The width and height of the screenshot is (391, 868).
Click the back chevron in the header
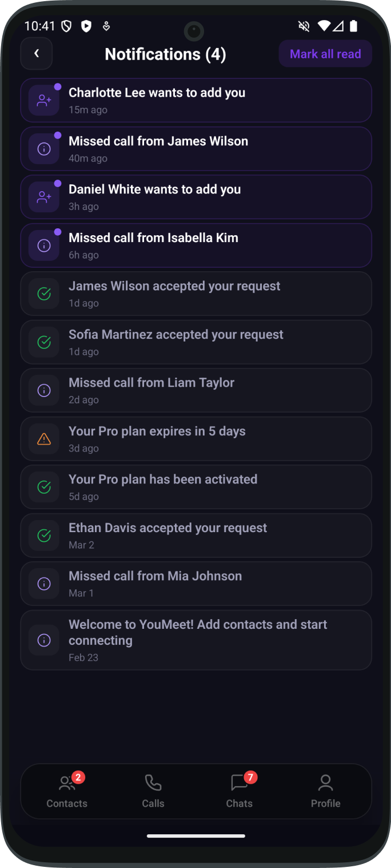[36, 53]
